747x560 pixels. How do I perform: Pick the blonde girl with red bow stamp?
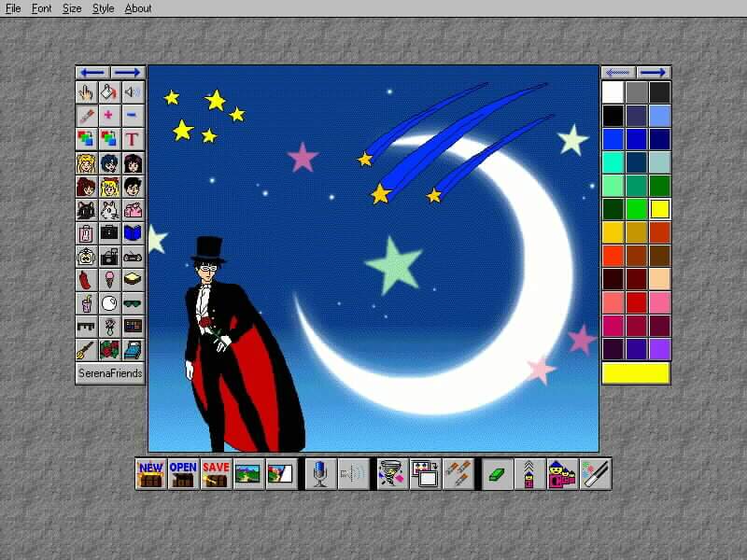pos(109,187)
